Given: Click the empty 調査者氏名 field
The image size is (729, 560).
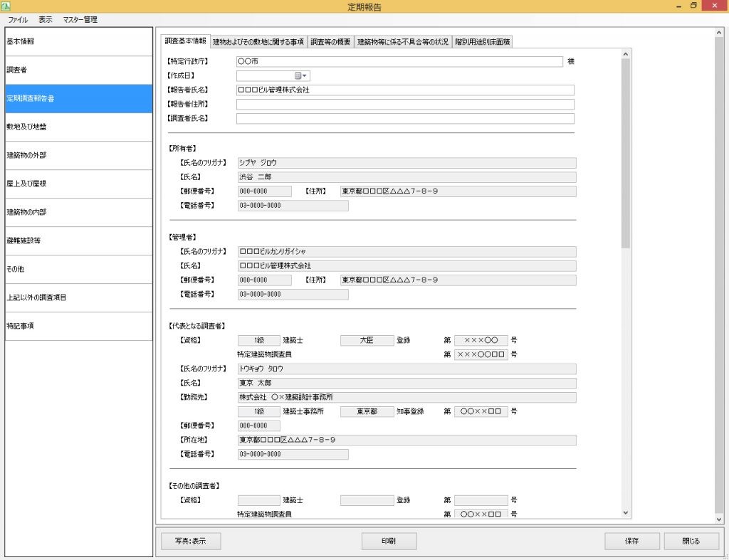Looking at the screenshot, I should 405,119.
